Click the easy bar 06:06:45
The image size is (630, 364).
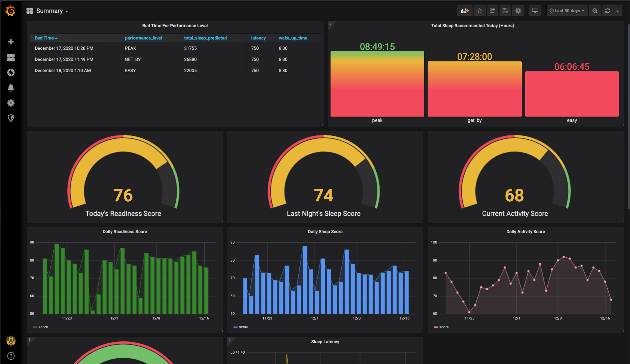(x=572, y=94)
